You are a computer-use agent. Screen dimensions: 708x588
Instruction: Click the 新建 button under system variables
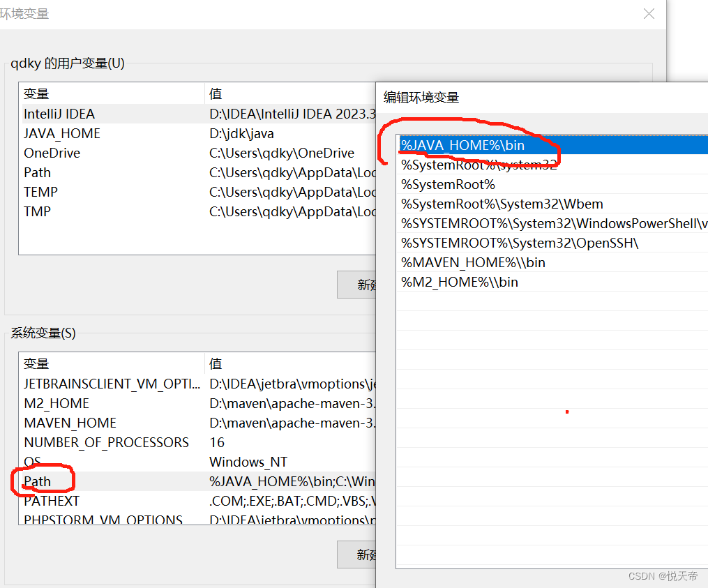pos(362,555)
